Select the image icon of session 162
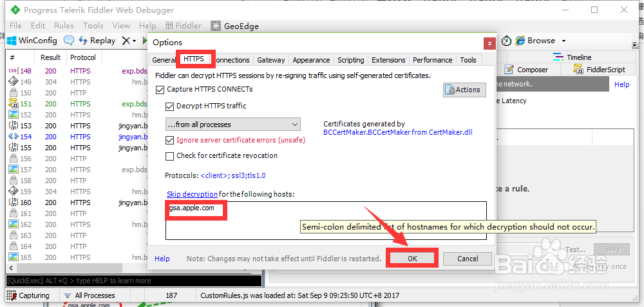The image size is (644, 307). [13, 224]
